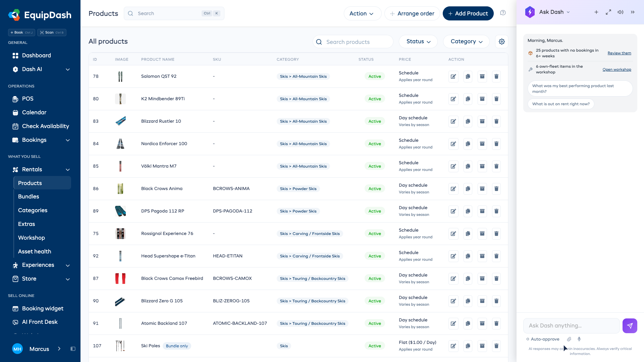The width and height of the screenshot is (644, 362).
Task: Expand the Bookings sidebar section
Action: (68, 140)
